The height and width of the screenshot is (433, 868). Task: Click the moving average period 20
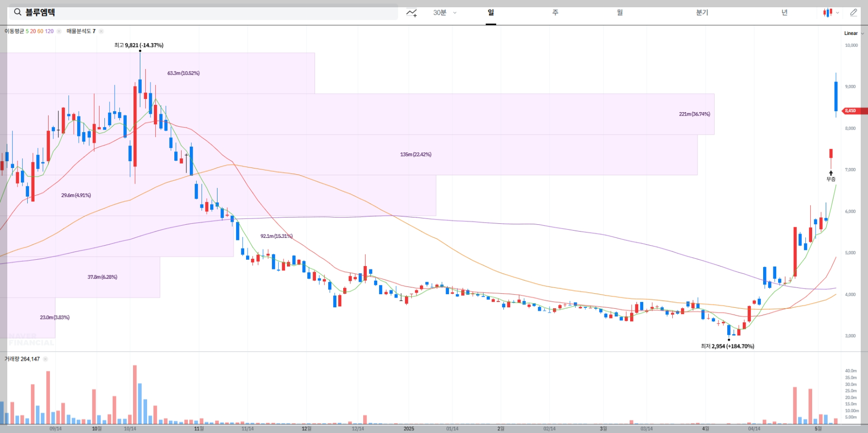(33, 31)
